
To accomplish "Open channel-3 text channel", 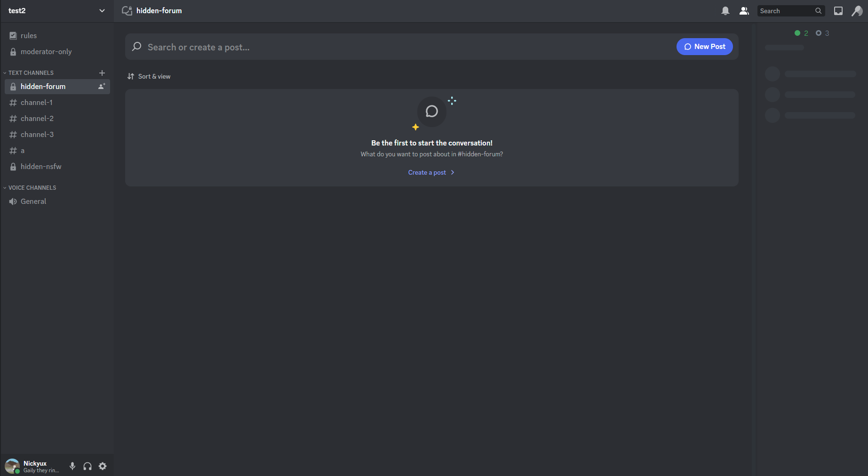I will click(x=57, y=134).
